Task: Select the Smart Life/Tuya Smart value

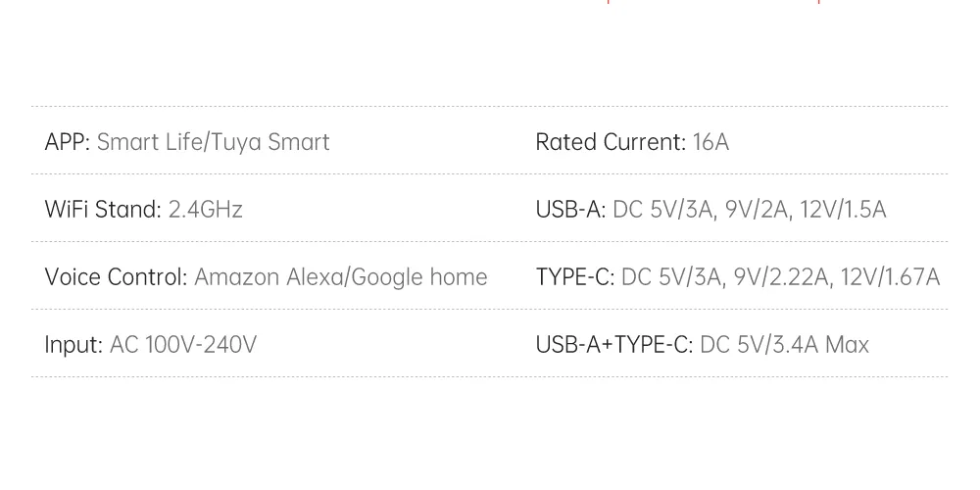Action: [213, 142]
